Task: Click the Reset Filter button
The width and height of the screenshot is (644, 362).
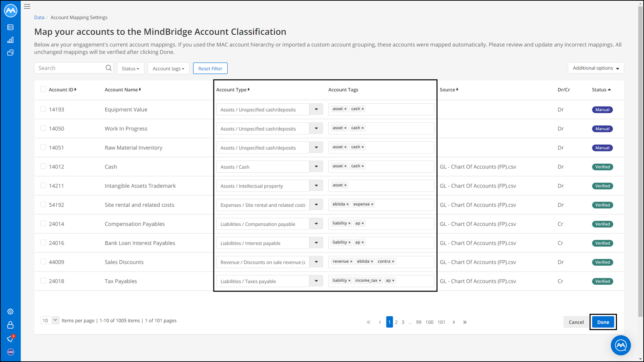Action: pyautogui.click(x=210, y=68)
